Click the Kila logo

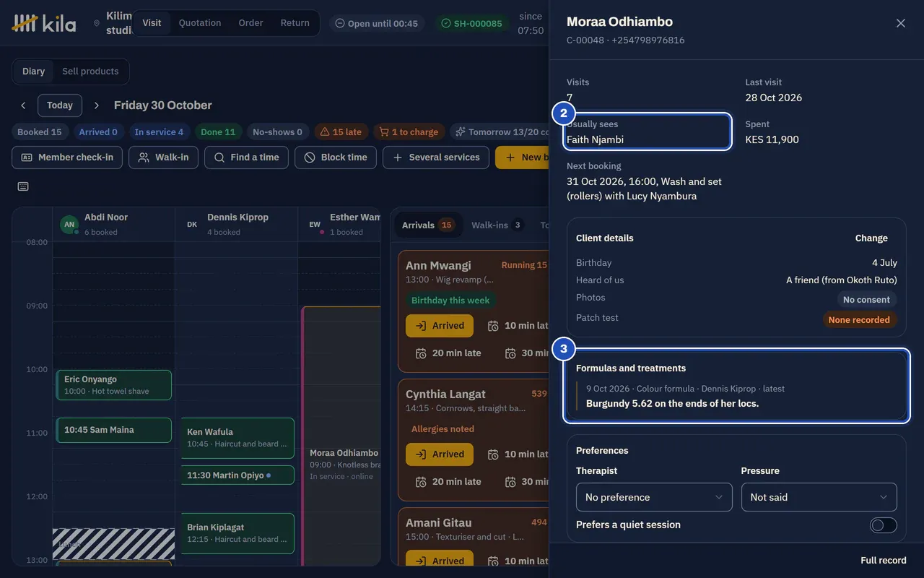[x=44, y=23]
